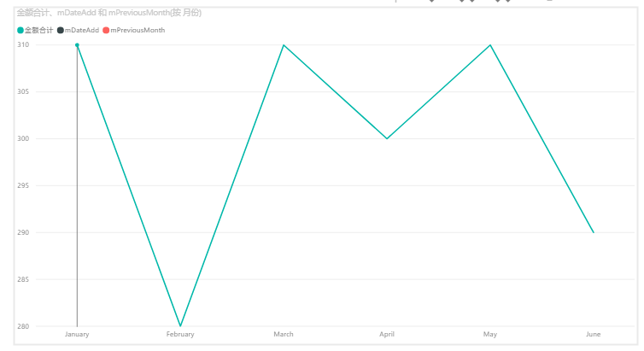Select the 金额合计 legend text
The image size is (644, 351).
pyautogui.click(x=38, y=31)
